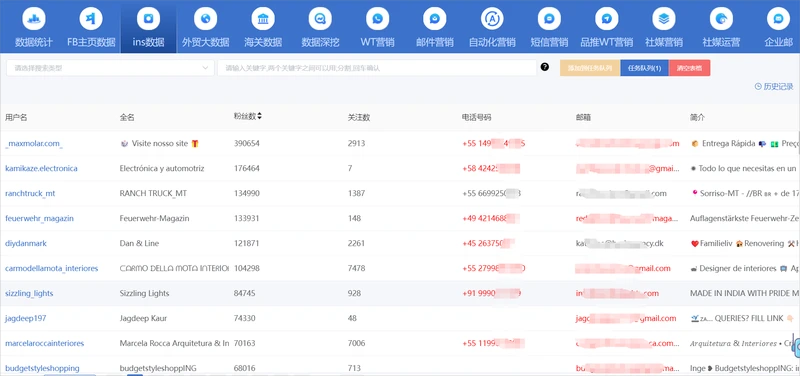Select the follower count 134990 cell
Viewport: 800px width, 376px height.
click(247, 193)
